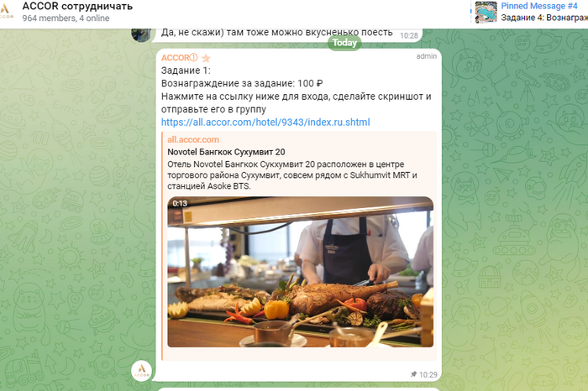Click the ACCOR avatar beside the message
The image size is (588, 391).
142,371
